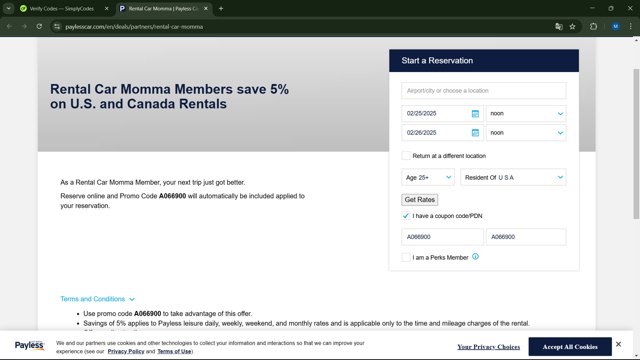Click the browser back arrow
The image size is (640, 360).
pos(9,27)
